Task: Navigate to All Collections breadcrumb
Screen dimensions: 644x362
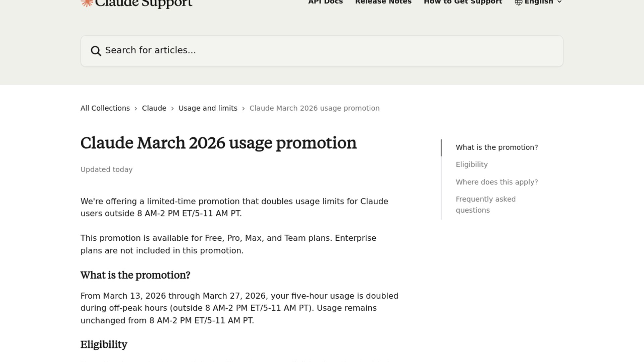Action: [x=105, y=108]
